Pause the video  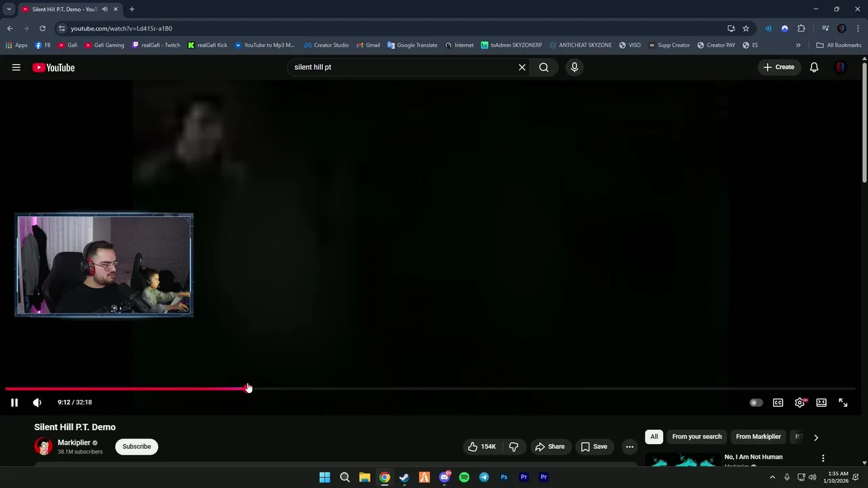pyautogui.click(x=14, y=403)
